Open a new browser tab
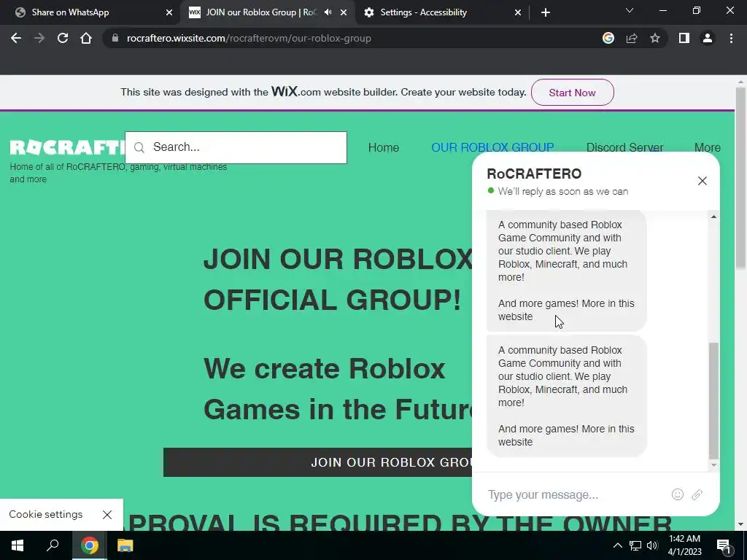 (x=546, y=12)
